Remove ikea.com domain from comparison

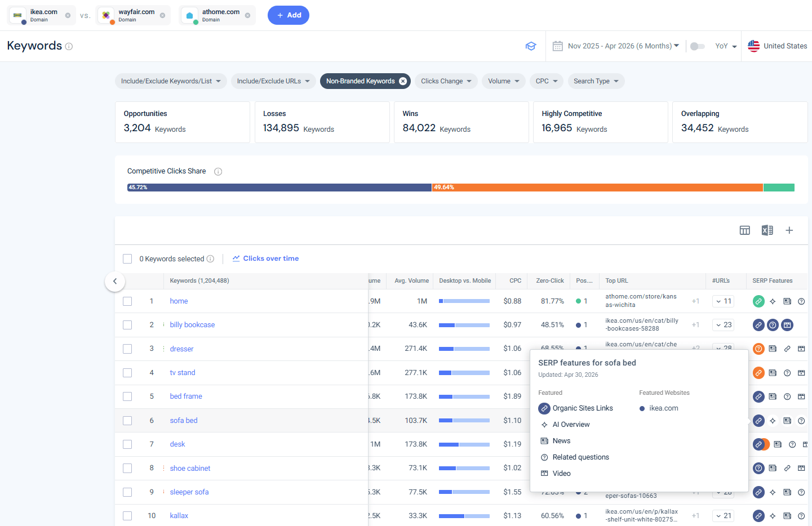(68, 15)
